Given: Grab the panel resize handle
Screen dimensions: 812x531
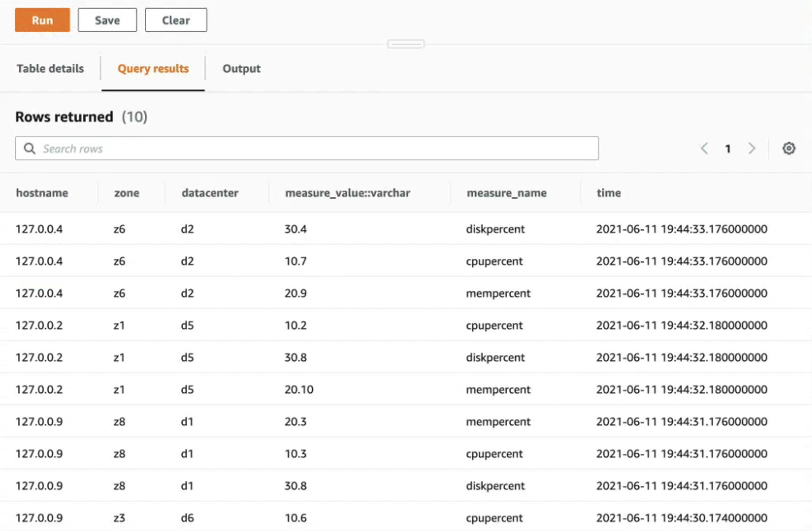Looking at the screenshot, I should [406, 44].
